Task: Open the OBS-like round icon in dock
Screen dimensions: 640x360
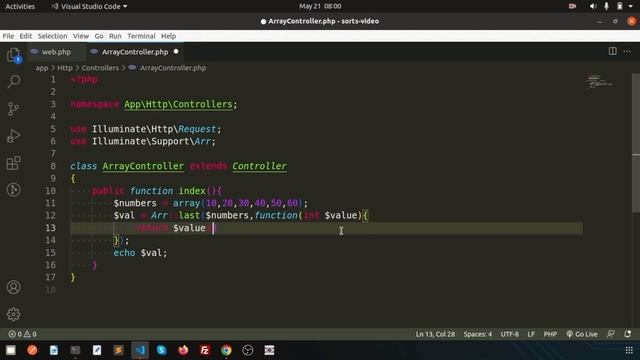Action: 248,350
